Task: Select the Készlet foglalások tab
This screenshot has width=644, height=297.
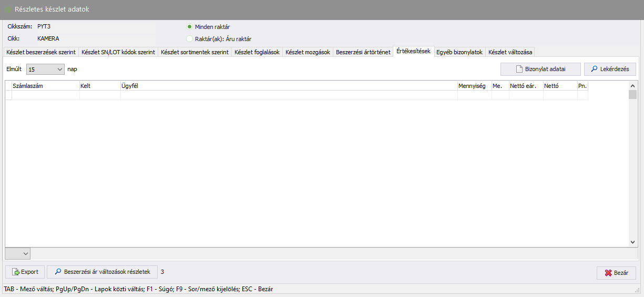Action: [257, 52]
